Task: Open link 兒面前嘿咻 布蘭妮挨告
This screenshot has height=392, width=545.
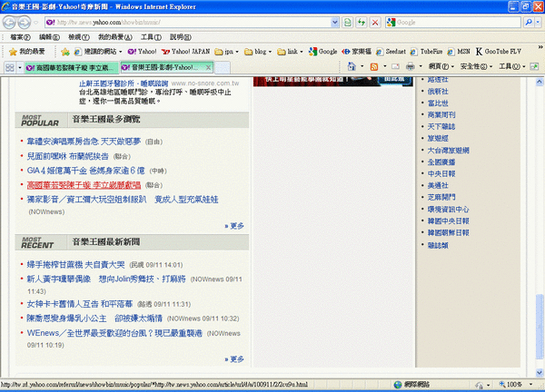Action: click(68, 156)
